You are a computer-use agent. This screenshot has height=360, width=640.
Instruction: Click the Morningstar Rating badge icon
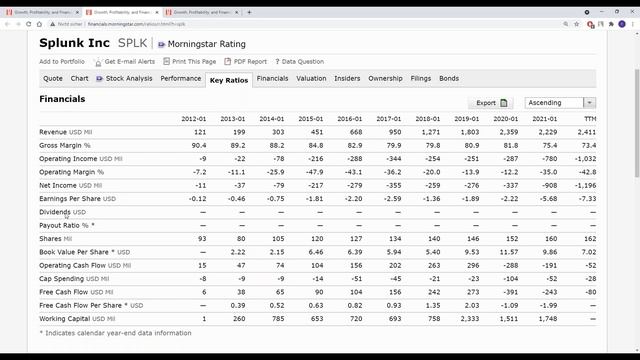click(161, 44)
